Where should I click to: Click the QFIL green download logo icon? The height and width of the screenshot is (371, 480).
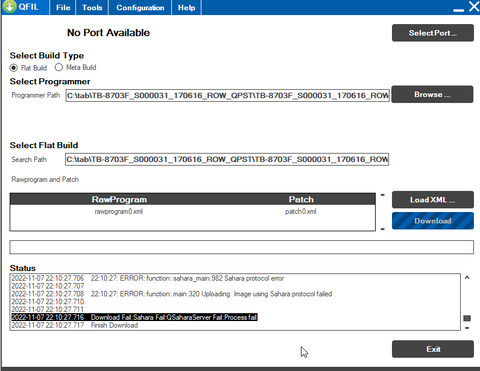pyautogui.click(x=10, y=6)
